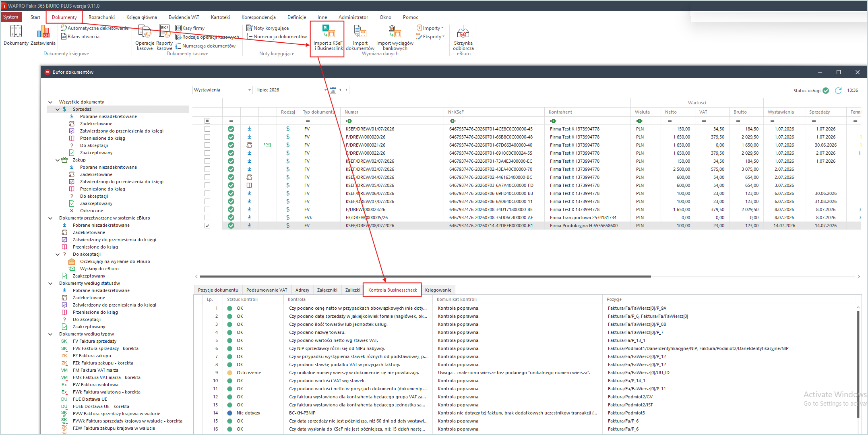Open Zestawienia in the ribbon

[43, 35]
